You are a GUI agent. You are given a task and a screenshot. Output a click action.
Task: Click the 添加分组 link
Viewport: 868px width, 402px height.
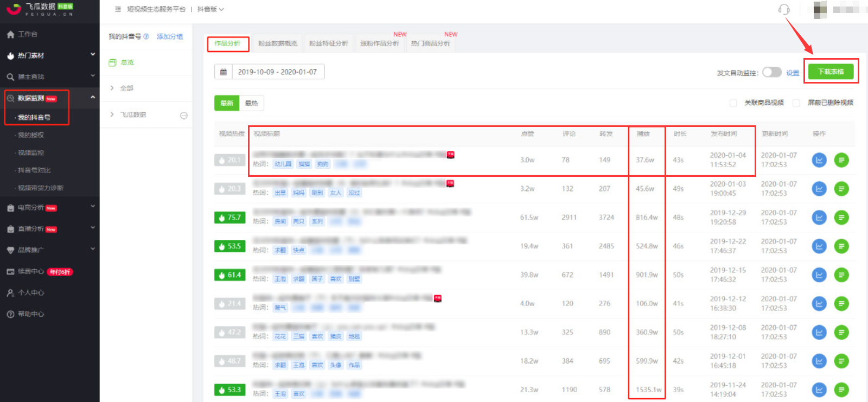click(x=170, y=36)
